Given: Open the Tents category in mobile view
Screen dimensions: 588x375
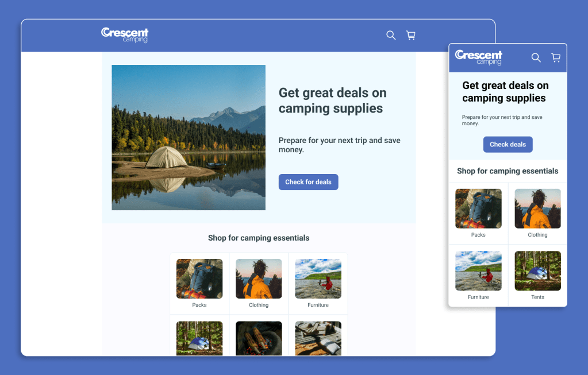Looking at the screenshot, I should 537,275.
